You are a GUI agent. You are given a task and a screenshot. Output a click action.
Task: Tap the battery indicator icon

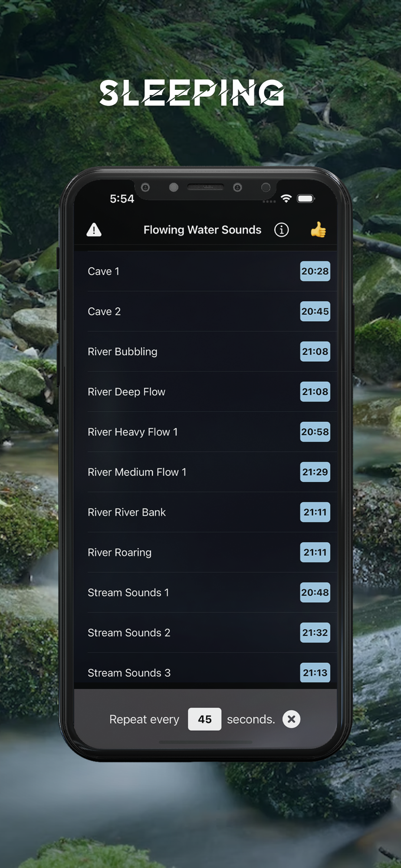click(x=306, y=198)
